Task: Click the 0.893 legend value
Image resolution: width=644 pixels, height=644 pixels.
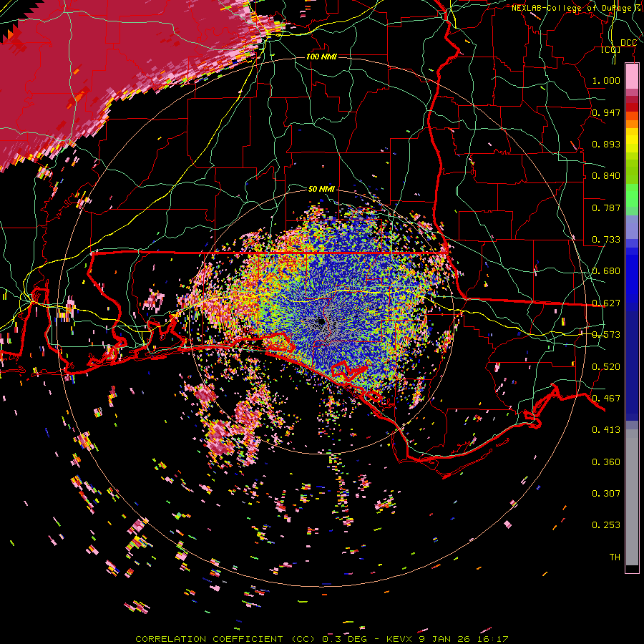Action: tap(606, 144)
